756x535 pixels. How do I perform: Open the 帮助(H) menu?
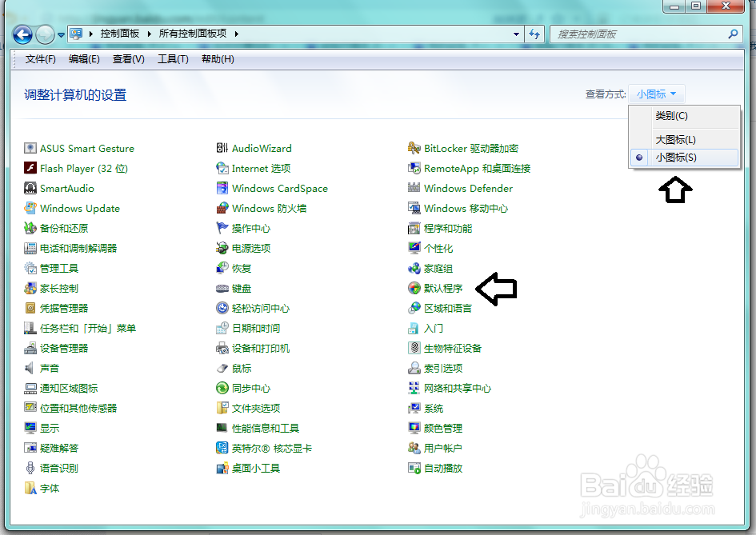pos(218,59)
